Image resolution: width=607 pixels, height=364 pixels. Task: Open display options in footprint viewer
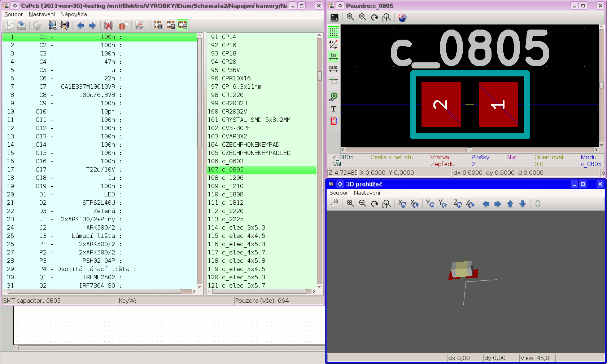pos(335,17)
